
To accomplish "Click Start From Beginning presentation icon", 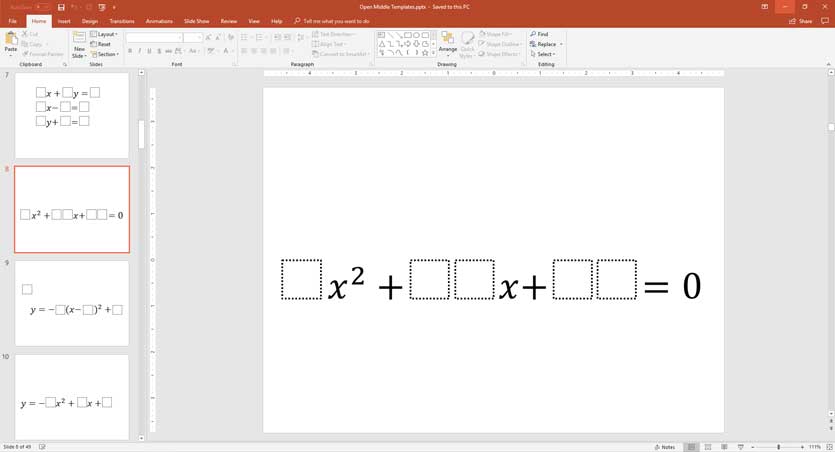I will (x=102, y=7).
